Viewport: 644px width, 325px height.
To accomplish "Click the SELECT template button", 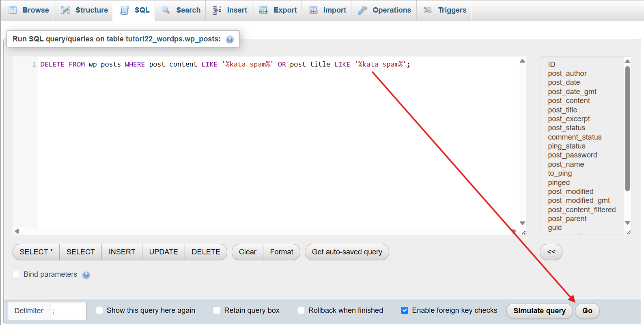I will pos(81,252).
